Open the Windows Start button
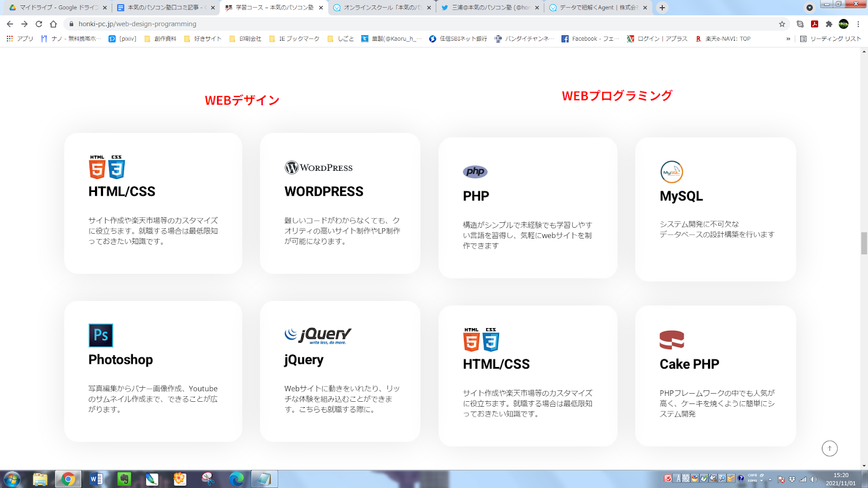 (12, 479)
